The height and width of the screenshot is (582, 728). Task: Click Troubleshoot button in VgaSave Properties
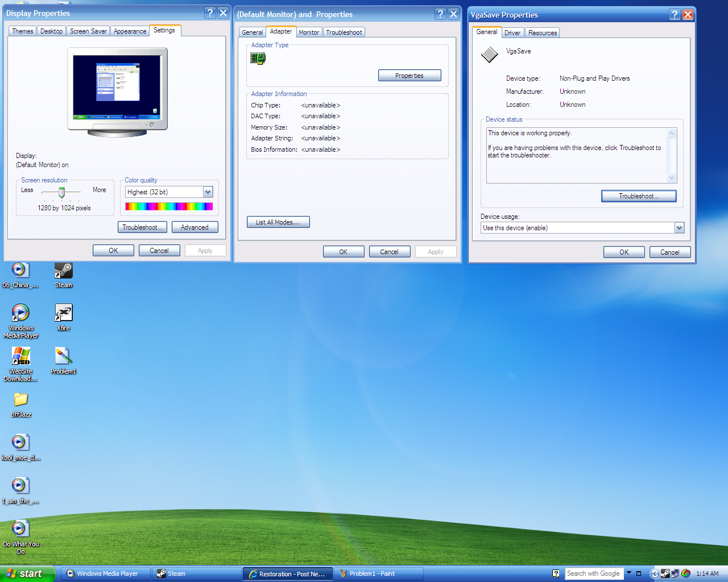639,196
